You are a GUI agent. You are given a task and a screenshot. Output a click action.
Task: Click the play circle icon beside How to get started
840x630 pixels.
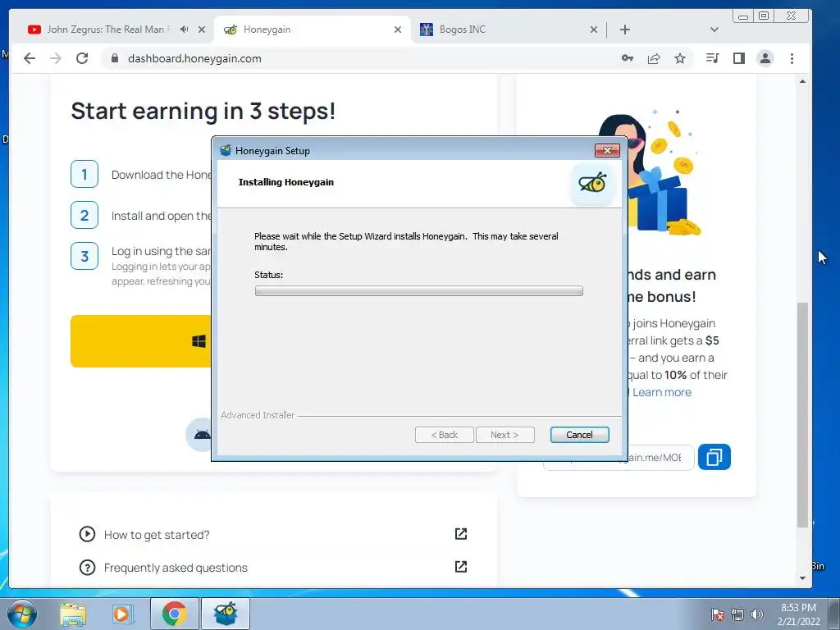tap(87, 534)
